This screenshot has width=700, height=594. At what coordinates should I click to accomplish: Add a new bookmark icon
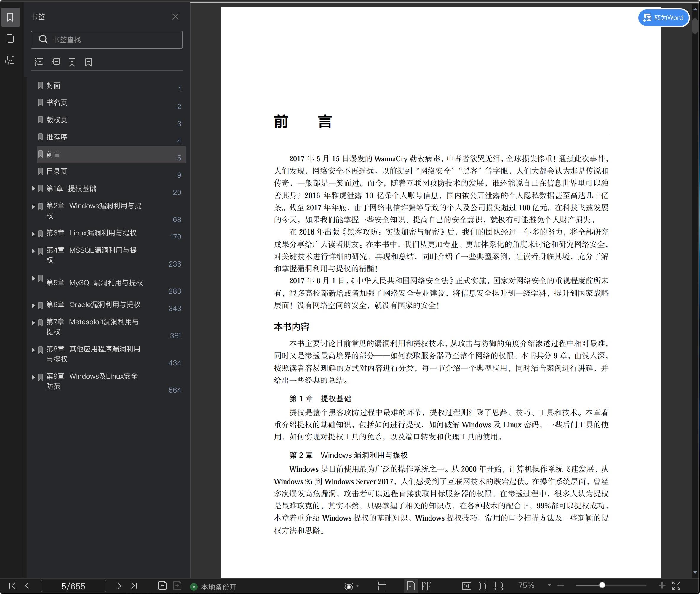72,62
